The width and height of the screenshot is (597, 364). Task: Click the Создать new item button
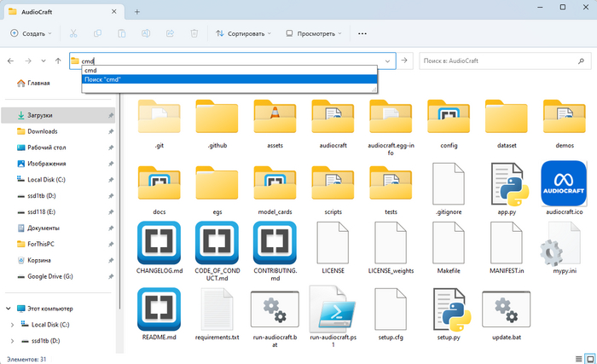(x=32, y=33)
